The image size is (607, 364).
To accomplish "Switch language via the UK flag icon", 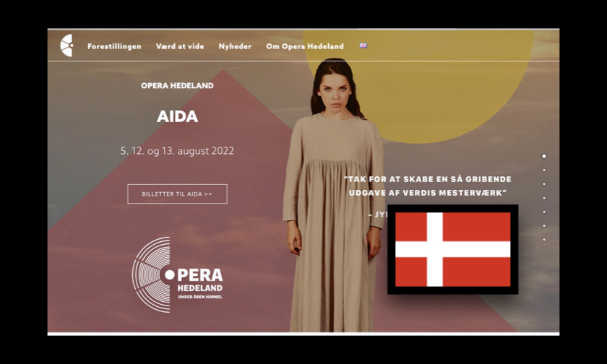I will pyautogui.click(x=363, y=45).
